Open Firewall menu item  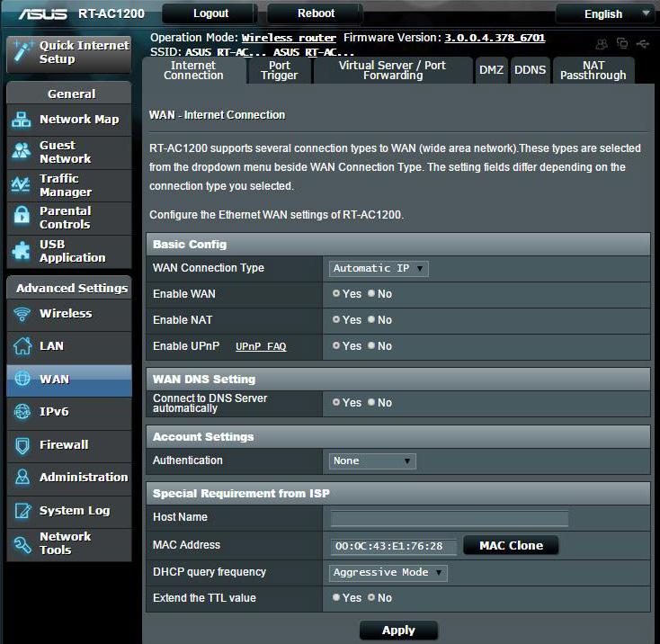(69, 446)
